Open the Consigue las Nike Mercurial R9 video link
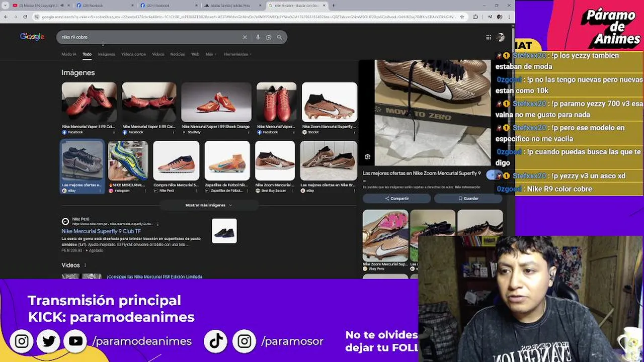This screenshot has width=644, height=362. pos(154,277)
